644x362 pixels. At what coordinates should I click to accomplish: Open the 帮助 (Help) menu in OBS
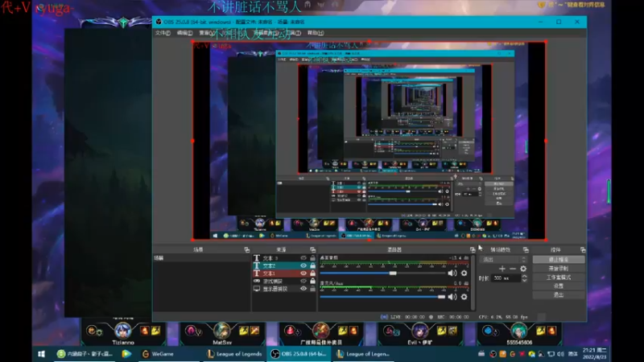[316, 33]
